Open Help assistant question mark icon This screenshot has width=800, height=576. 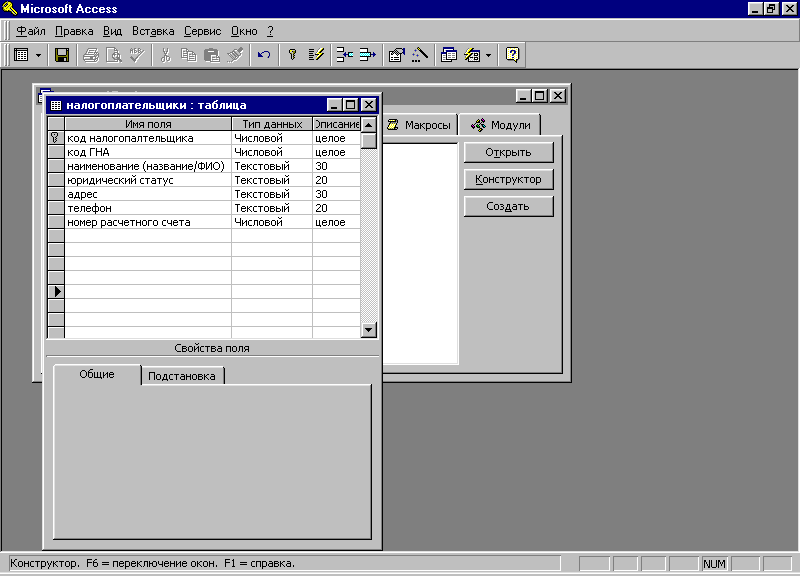[x=512, y=55]
